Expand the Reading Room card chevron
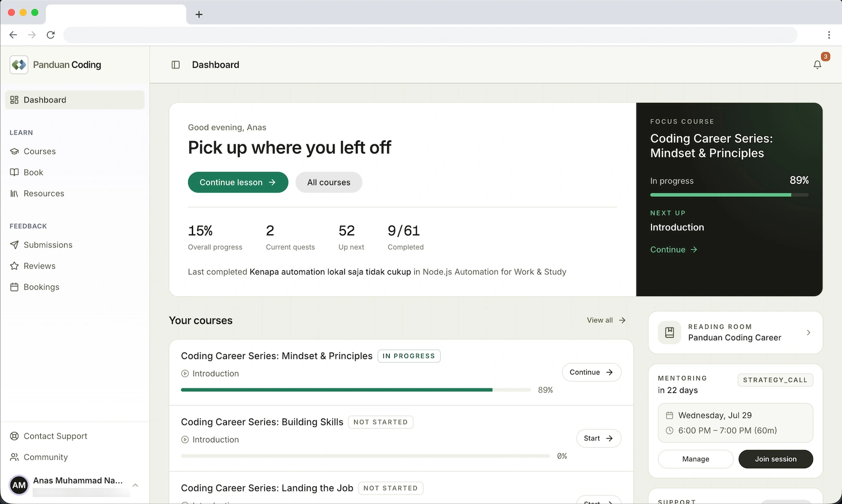The width and height of the screenshot is (842, 504). 808,332
